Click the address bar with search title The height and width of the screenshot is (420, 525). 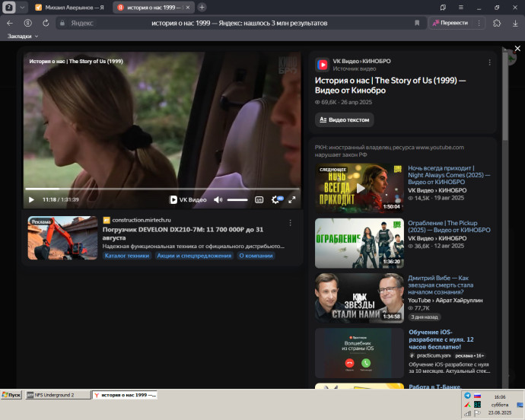[240, 23]
